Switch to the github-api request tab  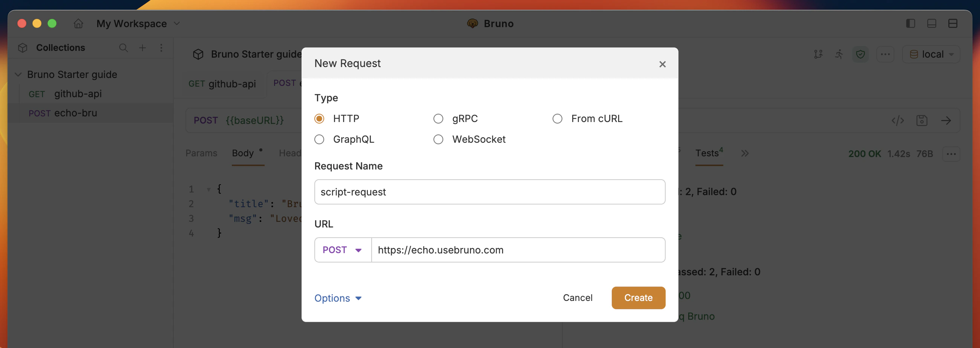[x=222, y=84]
